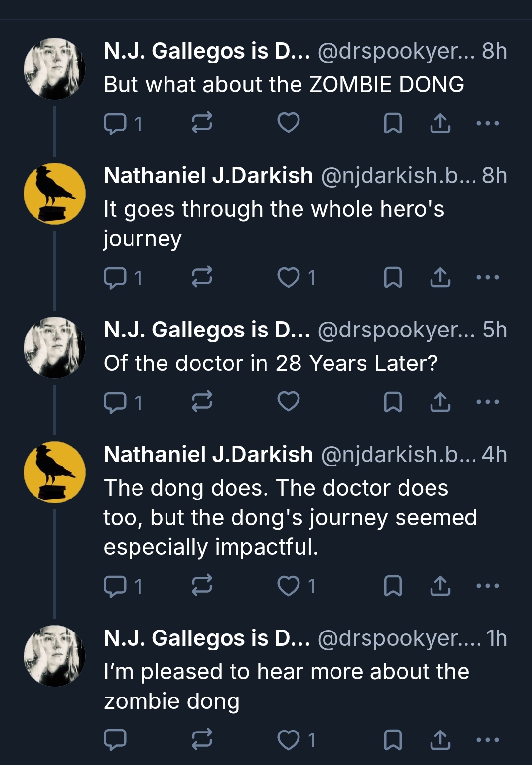The image size is (532, 765).
Task: Reply to the 'ZOMBIE DONG' post
Action: click(x=115, y=123)
